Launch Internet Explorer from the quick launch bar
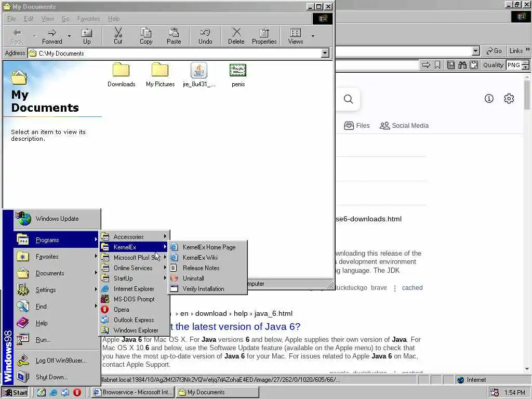 [x=54, y=392]
